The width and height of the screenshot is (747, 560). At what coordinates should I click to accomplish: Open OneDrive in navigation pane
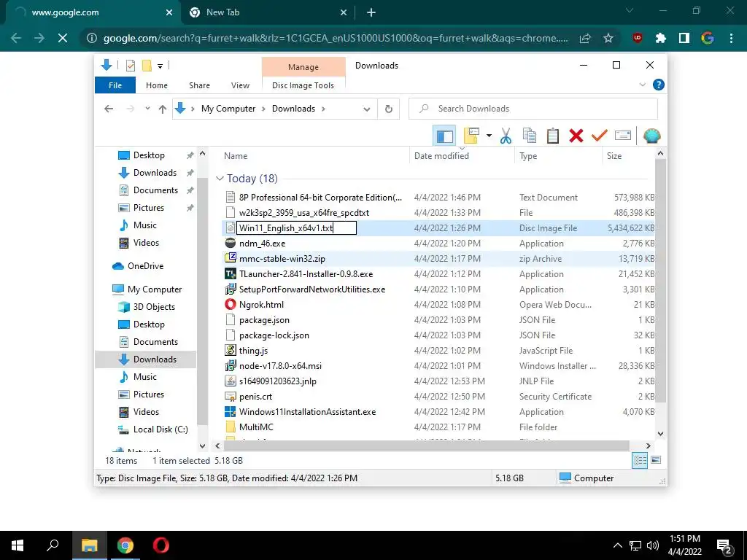pos(145,266)
